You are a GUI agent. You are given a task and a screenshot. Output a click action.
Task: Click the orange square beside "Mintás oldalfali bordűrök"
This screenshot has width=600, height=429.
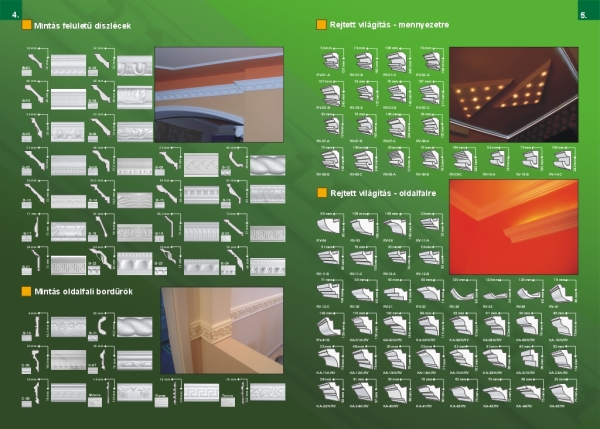[26, 291]
